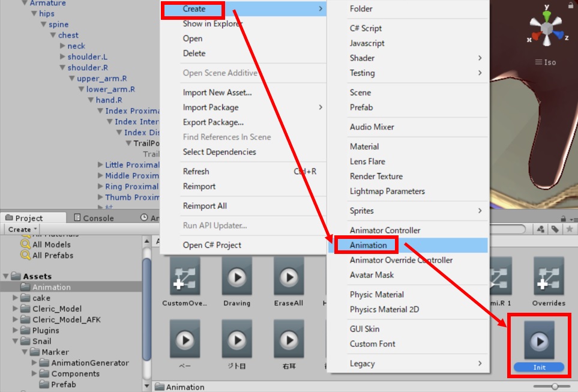578x392 pixels.
Task: Select the Init animation clip asset
Action: (539, 341)
